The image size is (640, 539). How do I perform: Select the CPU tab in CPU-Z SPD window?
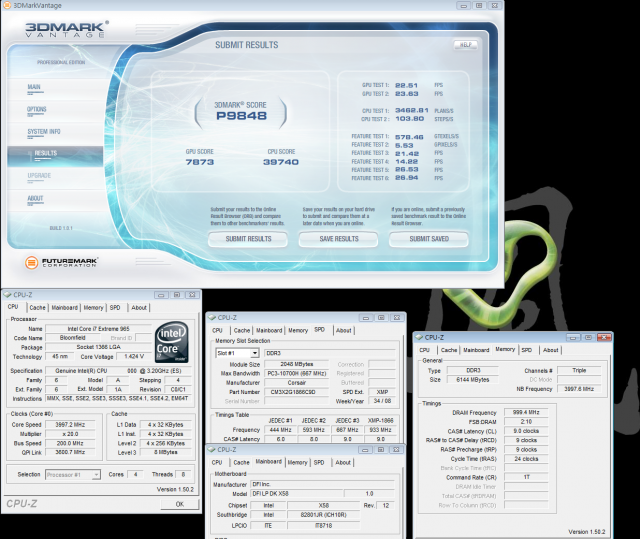tap(218, 330)
